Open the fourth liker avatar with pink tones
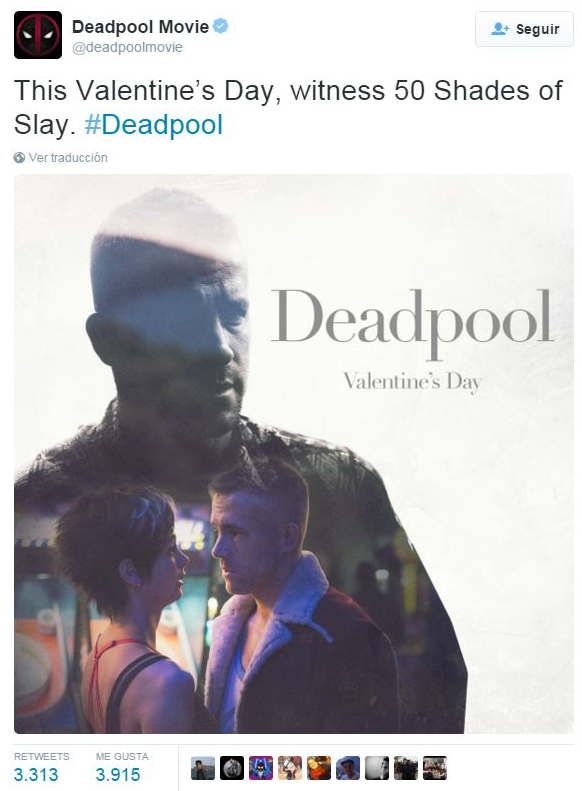This screenshot has width=582, height=791. pyautogui.click(x=289, y=768)
